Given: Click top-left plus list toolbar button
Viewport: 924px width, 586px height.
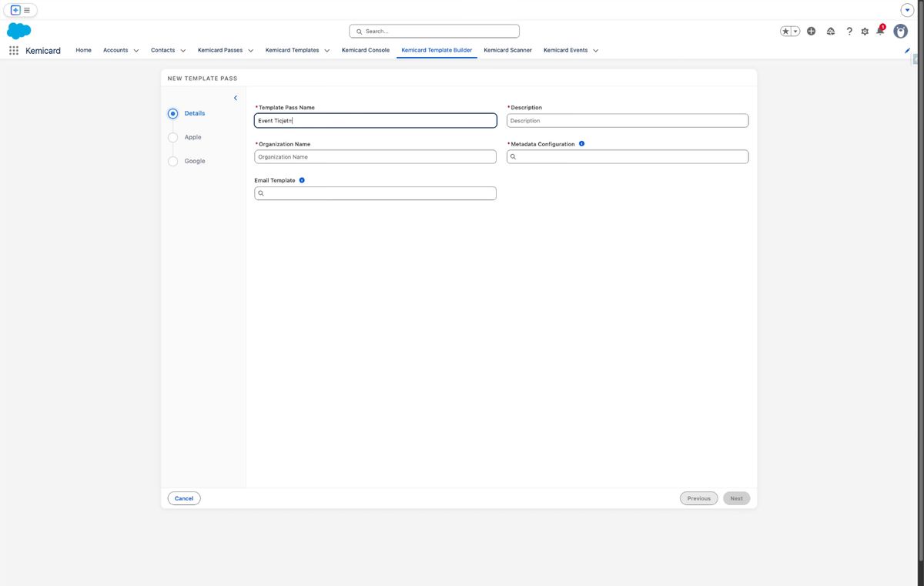Looking at the screenshot, I should (22, 10).
